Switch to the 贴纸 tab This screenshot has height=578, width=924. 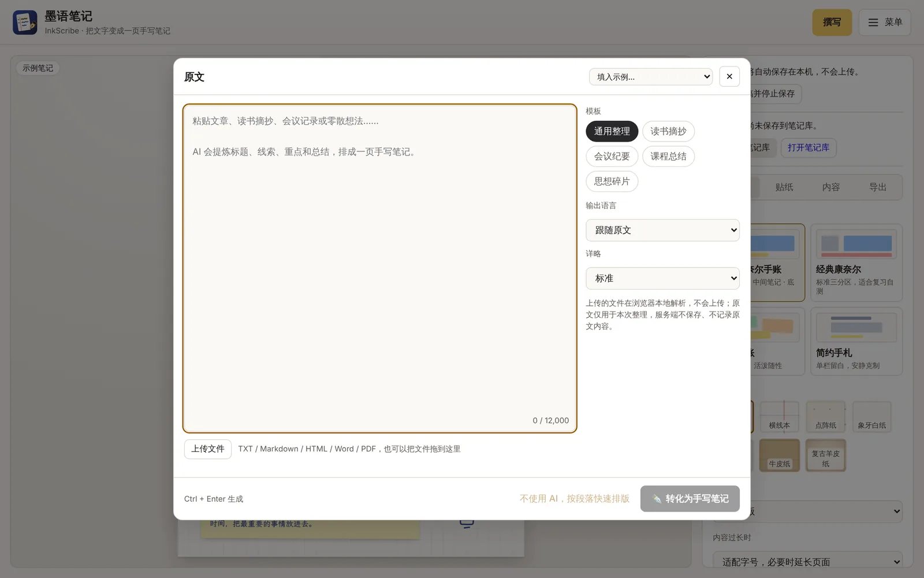tap(784, 187)
